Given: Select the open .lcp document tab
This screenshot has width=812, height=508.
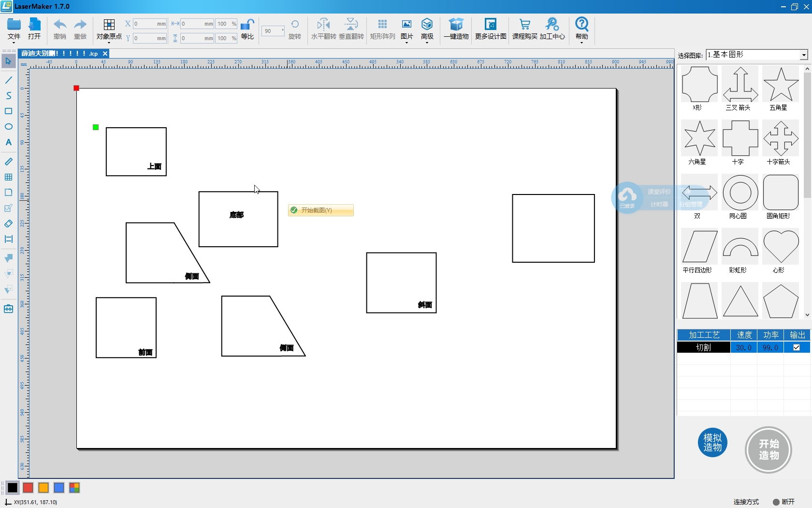Looking at the screenshot, I should pyautogui.click(x=59, y=54).
